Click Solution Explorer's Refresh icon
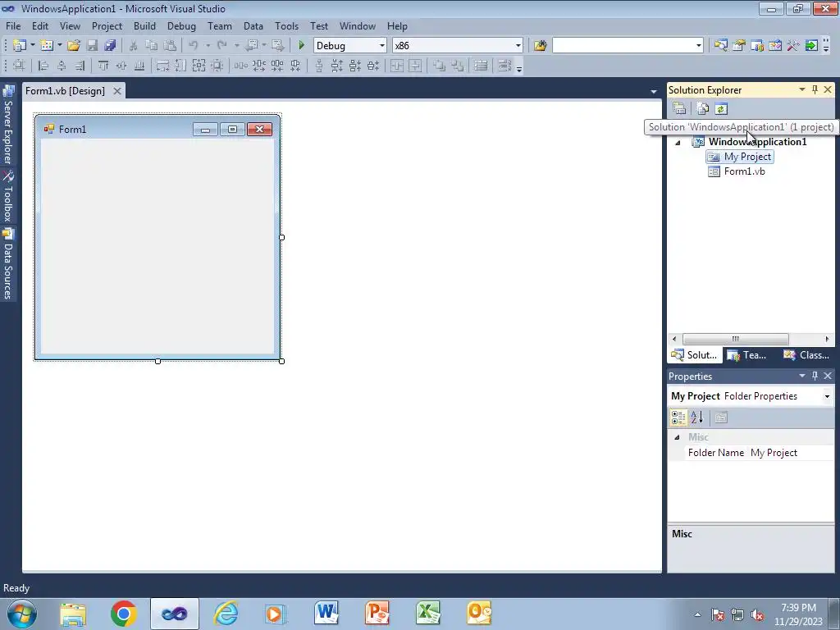The image size is (840, 630). point(721,109)
